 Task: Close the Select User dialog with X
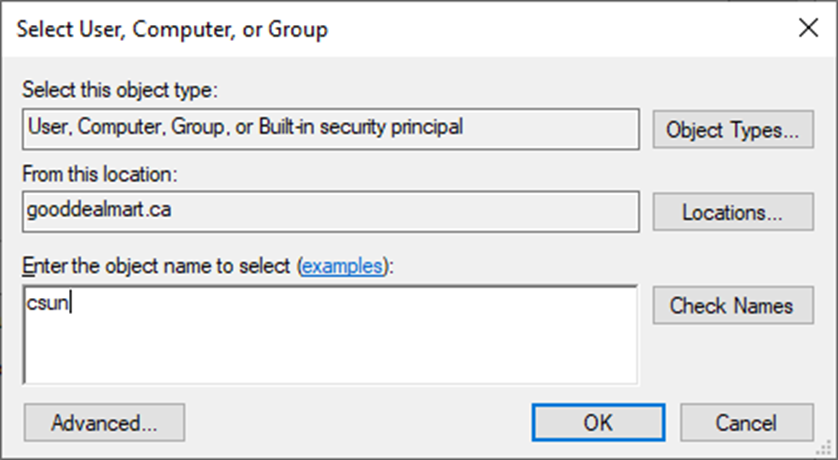[808, 28]
